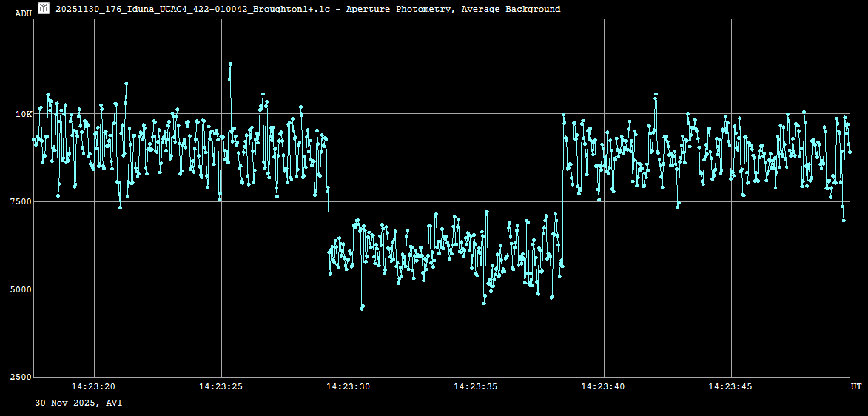Click the low data point near 14:23:43

[678, 207]
